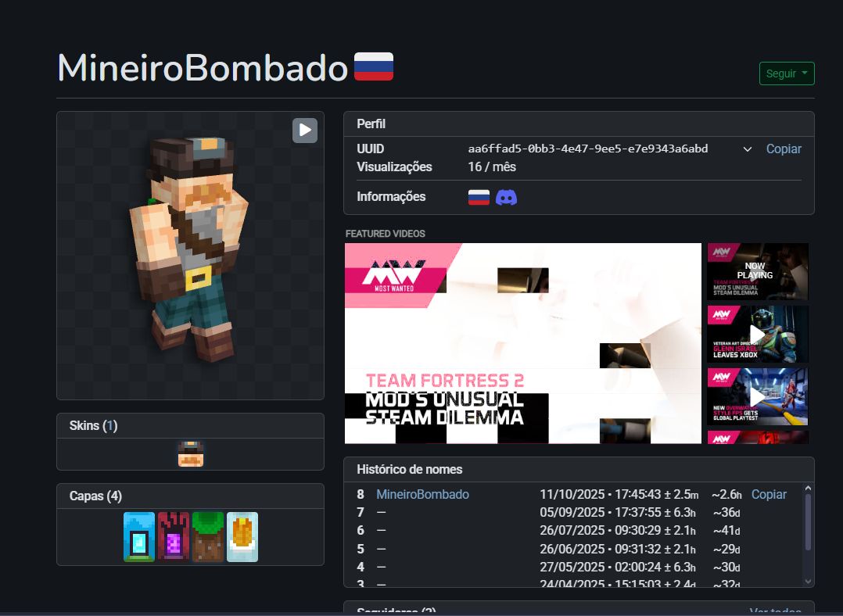Click the FEATURED VIDEOS label
Image resolution: width=843 pixels, height=616 pixels.
coord(385,234)
